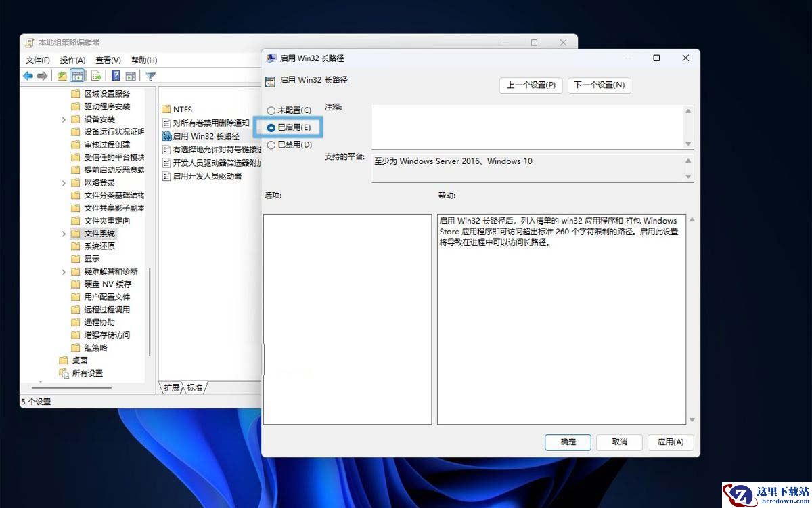
Task: Expand the 文件系统 tree node
Action: [x=64, y=234]
